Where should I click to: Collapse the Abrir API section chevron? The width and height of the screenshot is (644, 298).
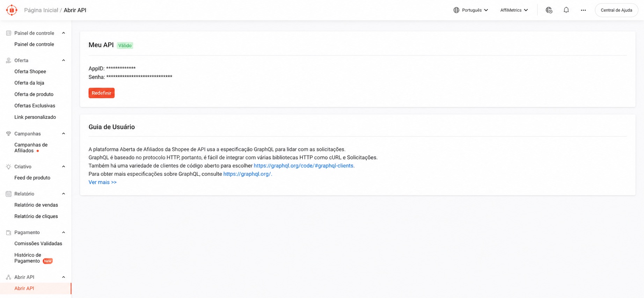[64, 277]
